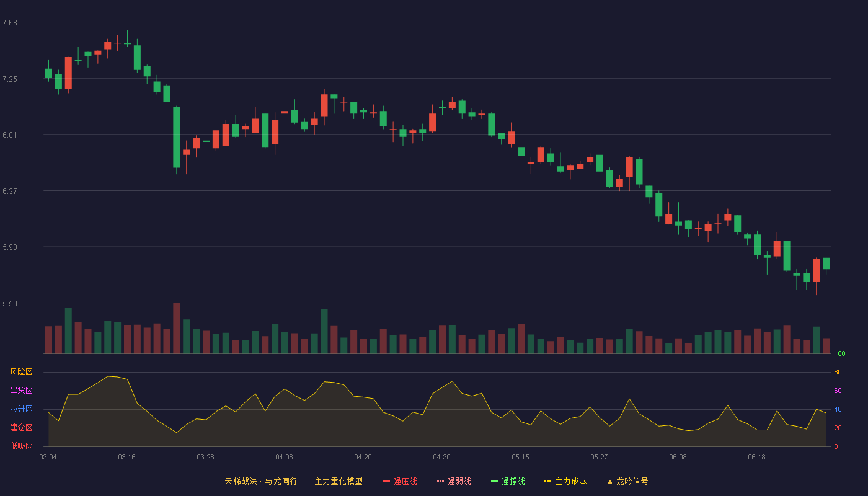The width and height of the screenshot is (868, 496).
Task: Click the tallest red volume bar
Action: 176,328
